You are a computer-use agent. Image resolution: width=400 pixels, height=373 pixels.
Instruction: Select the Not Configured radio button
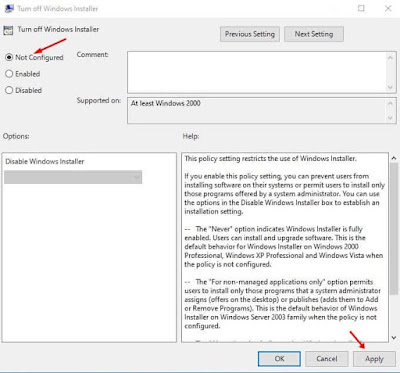(x=9, y=57)
